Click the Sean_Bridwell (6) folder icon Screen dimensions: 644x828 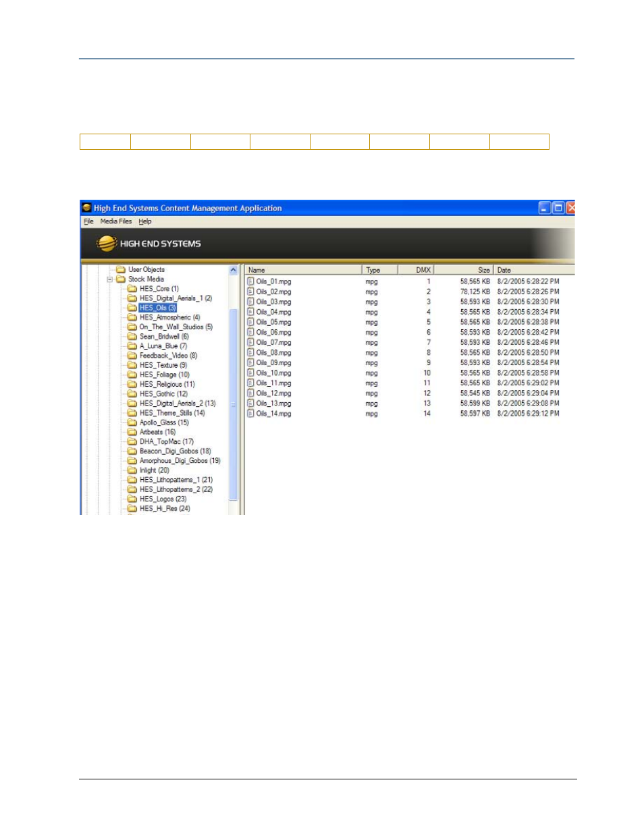point(132,336)
